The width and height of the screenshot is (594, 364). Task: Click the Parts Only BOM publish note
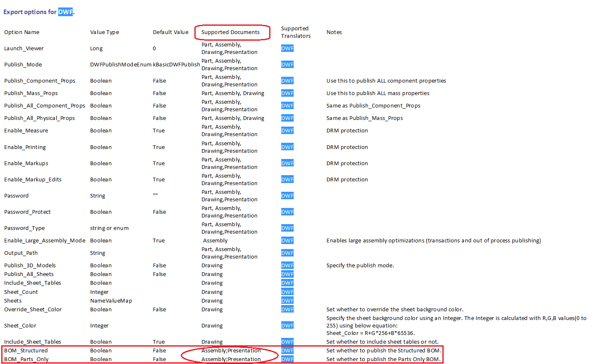(383, 359)
